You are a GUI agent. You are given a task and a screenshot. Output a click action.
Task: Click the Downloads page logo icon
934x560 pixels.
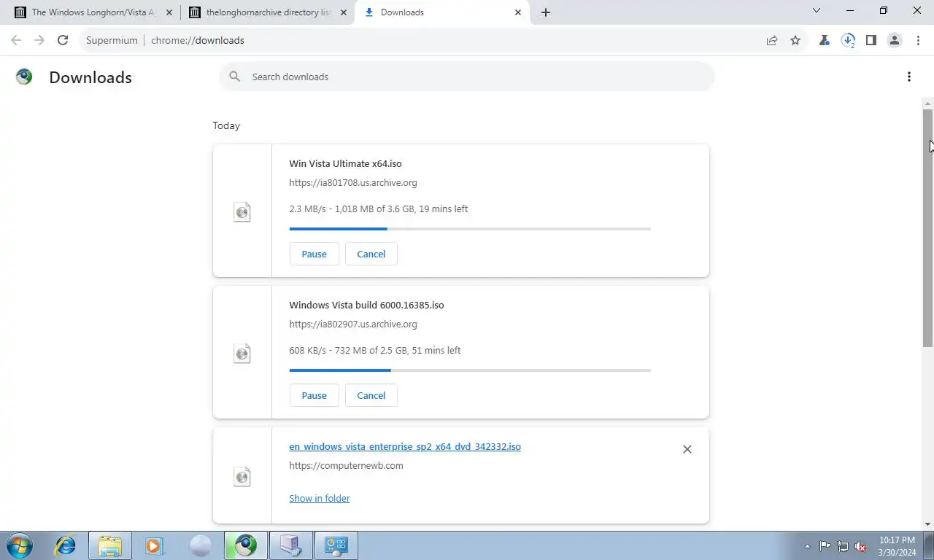tap(24, 77)
